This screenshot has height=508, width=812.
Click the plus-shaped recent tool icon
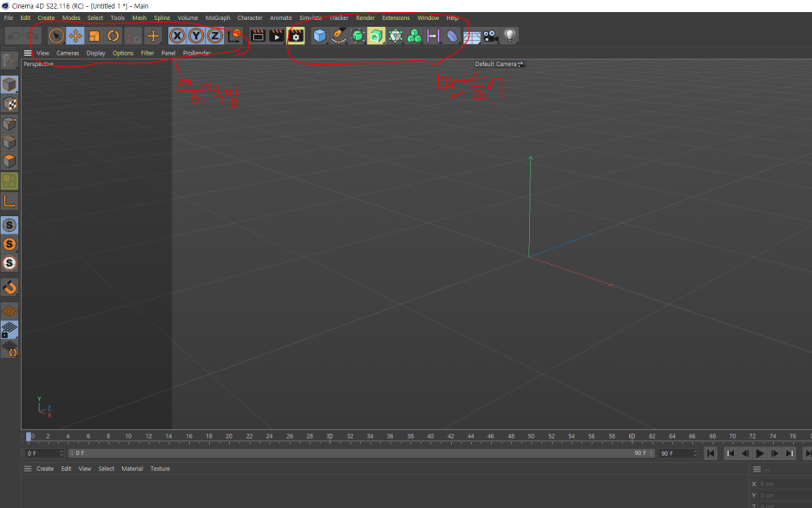tap(153, 36)
